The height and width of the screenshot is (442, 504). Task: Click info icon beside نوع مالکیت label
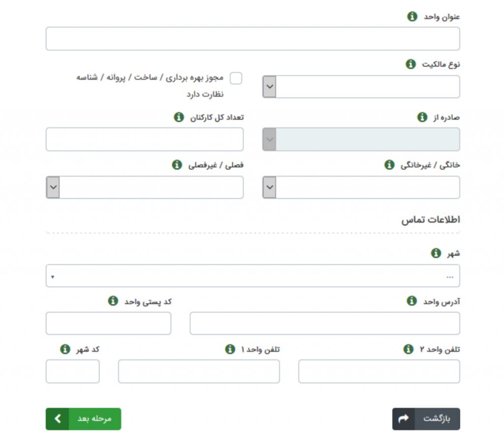pos(410,64)
